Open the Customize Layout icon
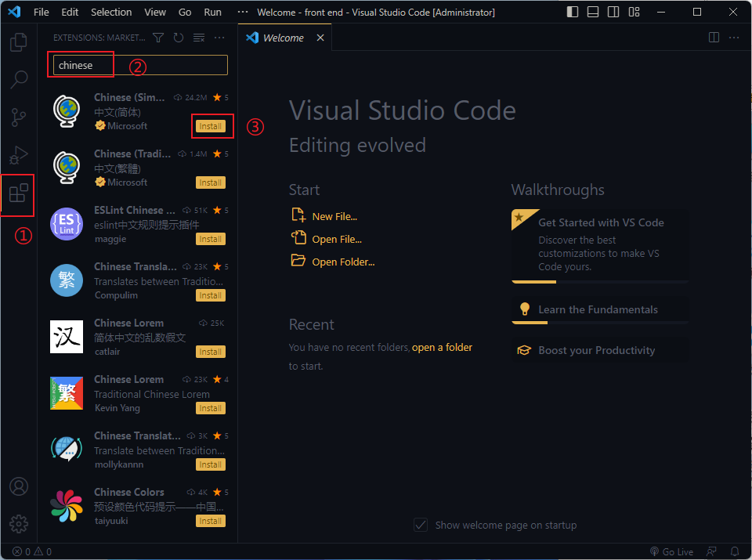The width and height of the screenshot is (752, 560). click(x=634, y=12)
